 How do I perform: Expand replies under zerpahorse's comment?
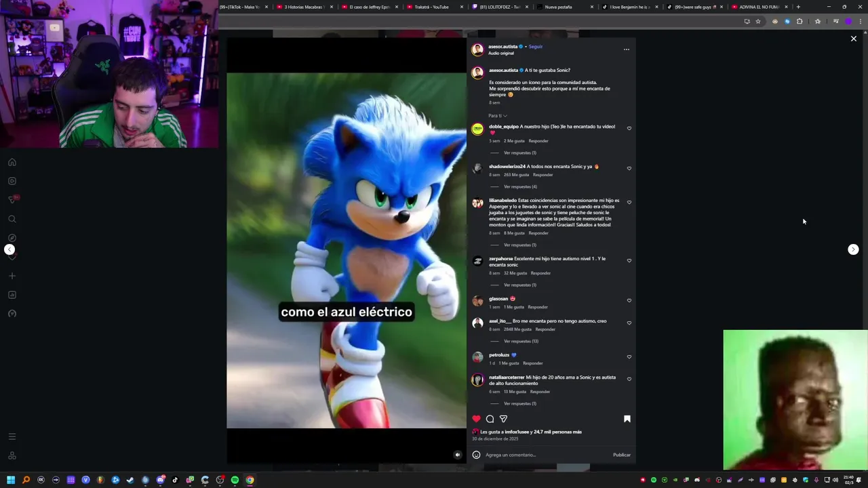coord(519,285)
